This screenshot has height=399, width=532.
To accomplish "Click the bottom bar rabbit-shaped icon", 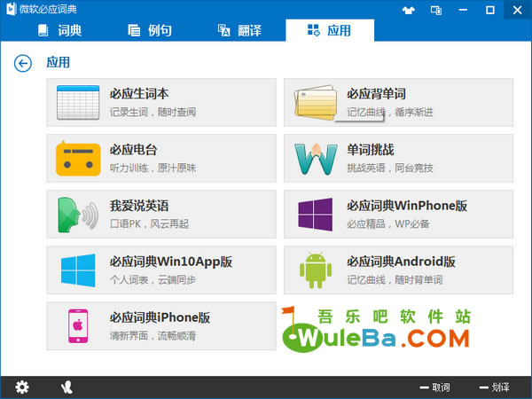I will pos(66,387).
